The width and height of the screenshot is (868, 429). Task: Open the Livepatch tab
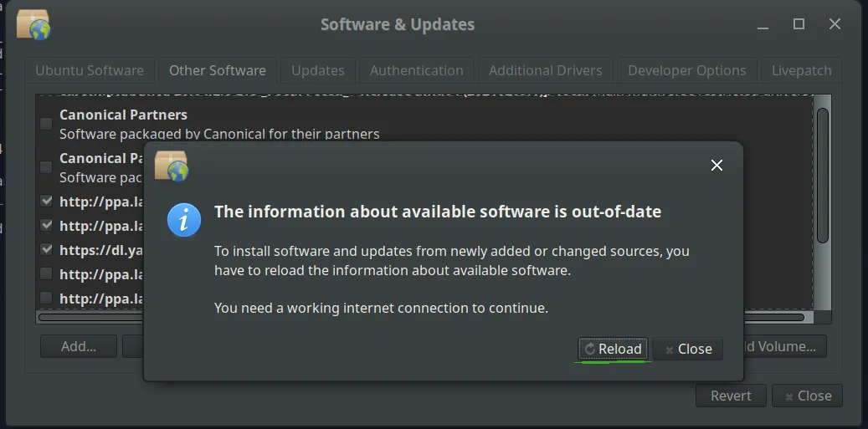coord(801,70)
